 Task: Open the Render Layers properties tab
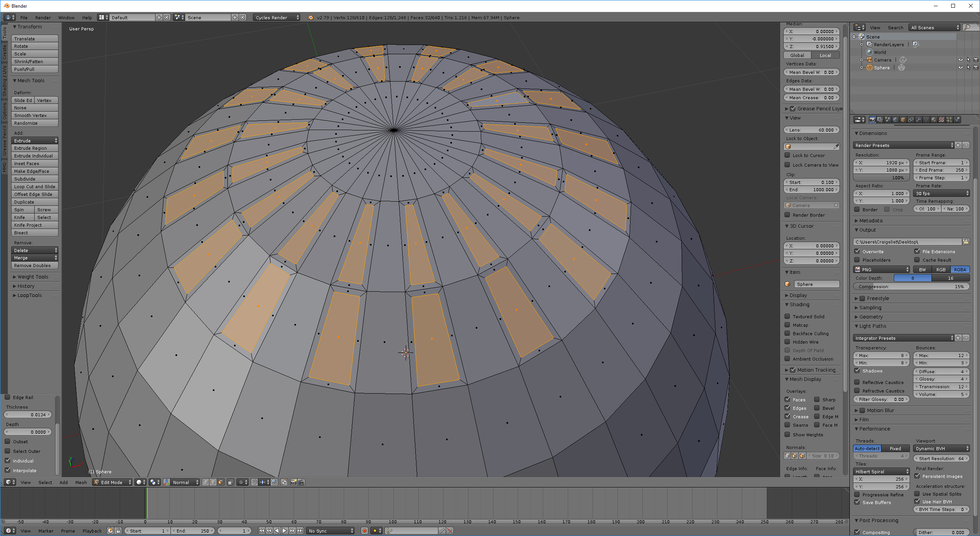pos(880,120)
